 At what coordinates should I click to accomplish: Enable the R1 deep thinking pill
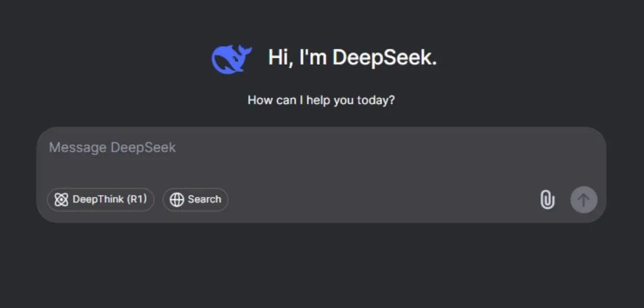pos(100,200)
